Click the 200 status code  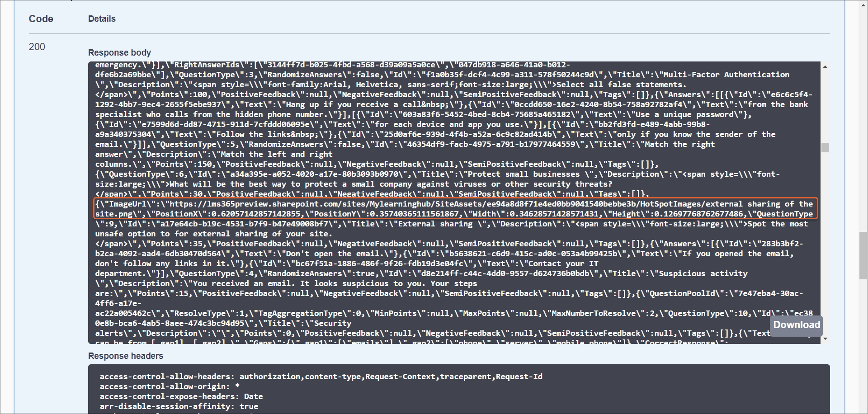coord(37,47)
